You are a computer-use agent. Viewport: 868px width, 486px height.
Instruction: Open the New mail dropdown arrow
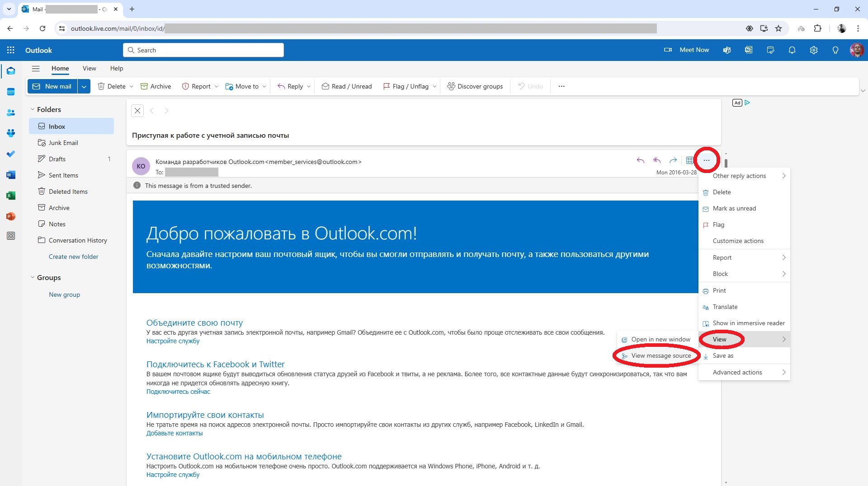[84, 86]
